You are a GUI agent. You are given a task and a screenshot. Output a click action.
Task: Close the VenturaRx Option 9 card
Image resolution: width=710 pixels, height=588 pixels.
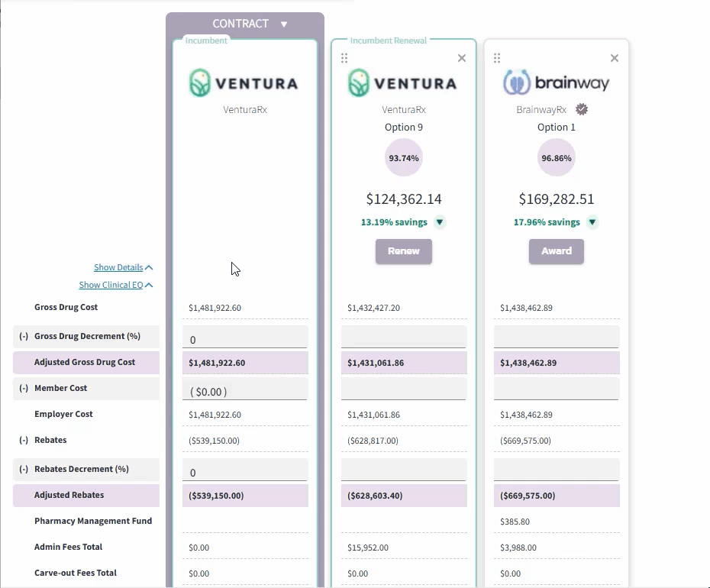point(461,58)
